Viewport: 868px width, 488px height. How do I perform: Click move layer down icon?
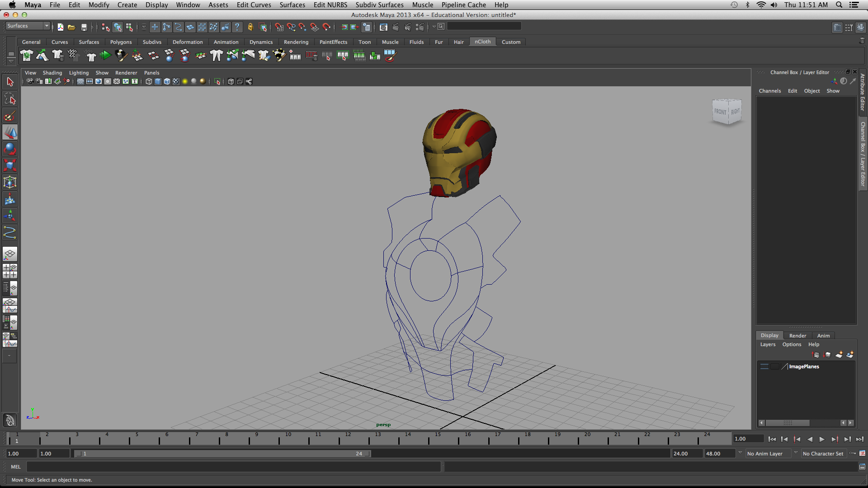point(827,355)
